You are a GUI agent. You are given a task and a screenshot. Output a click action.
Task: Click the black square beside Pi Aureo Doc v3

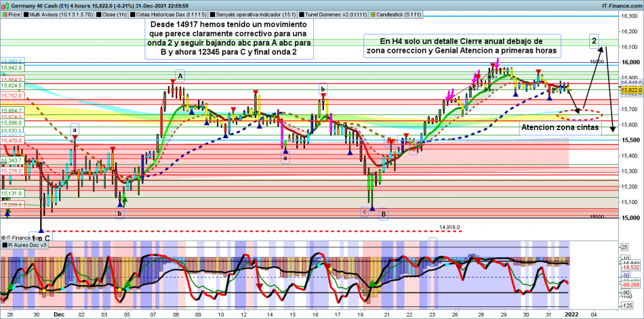coord(4,246)
